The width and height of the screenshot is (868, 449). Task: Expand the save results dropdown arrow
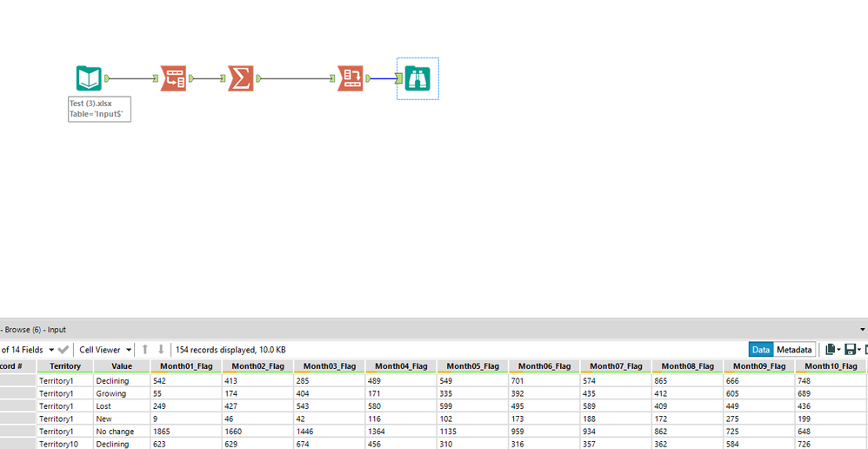(x=859, y=351)
